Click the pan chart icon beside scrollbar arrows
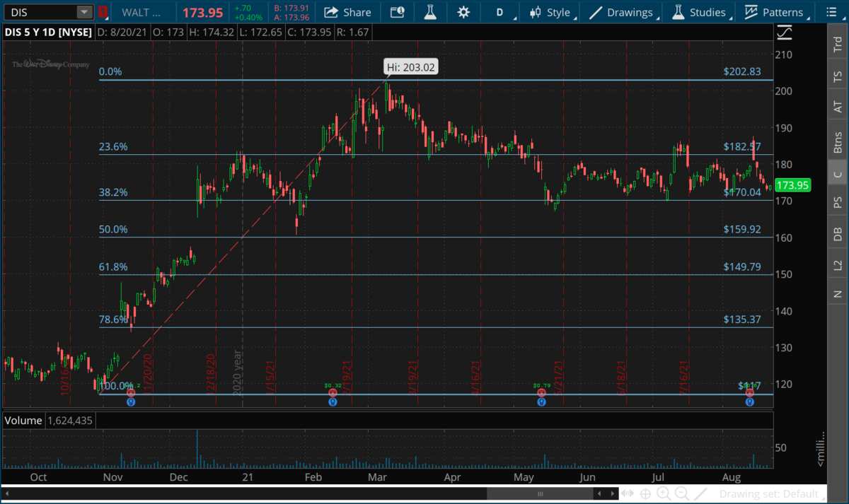The height and width of the screenshot is (504, 849). pyautogui.click(x=626, y=493)
